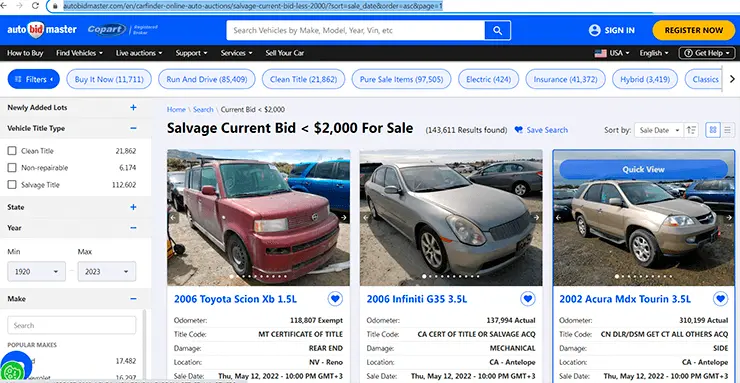The width and height of the screenshot is (740, 383).
Task: Click the vehicle search input field
Action: point(355,30)
